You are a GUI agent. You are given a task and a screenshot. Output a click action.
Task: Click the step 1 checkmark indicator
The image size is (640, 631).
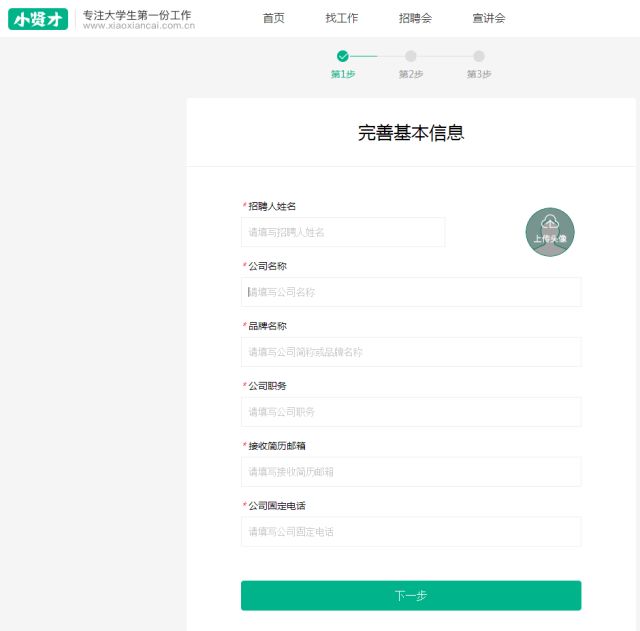(x=342, y=56)
